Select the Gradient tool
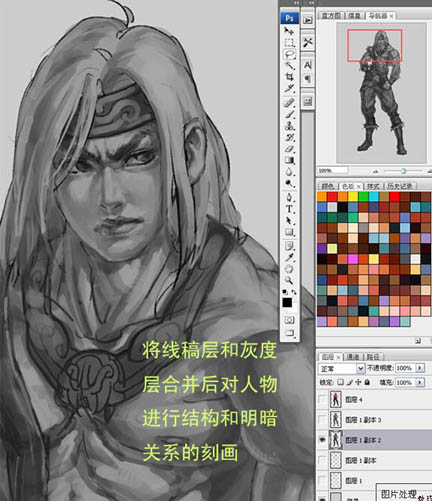The width and height of the screenshot is (432, 501). 289,161
